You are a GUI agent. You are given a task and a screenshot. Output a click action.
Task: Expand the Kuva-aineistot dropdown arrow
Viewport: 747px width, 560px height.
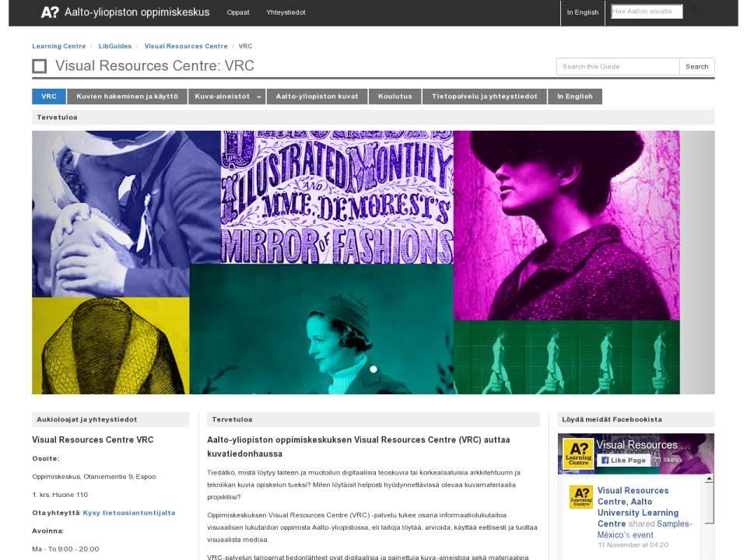258,96
